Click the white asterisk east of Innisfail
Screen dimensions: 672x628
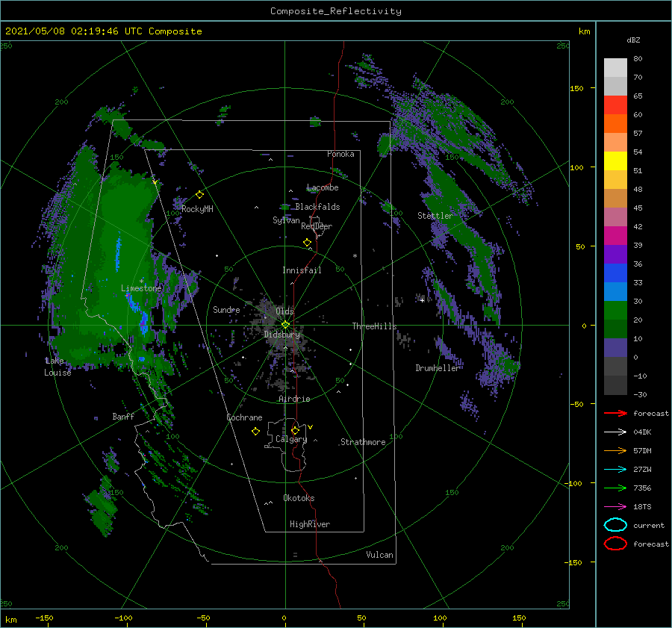pyautogui.click(x=355, y=256)
